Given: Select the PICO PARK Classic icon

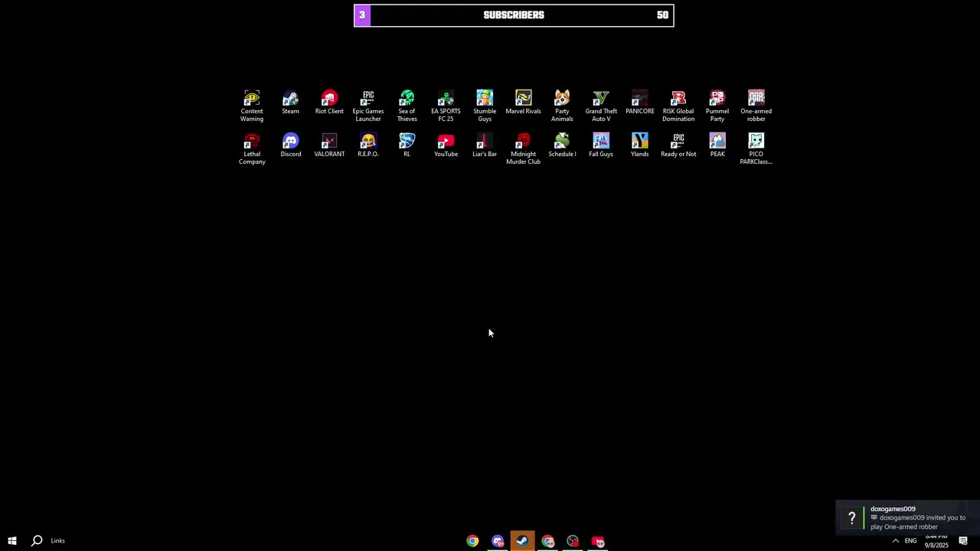Looking at the screenshot, I should (x=756, y=148).
